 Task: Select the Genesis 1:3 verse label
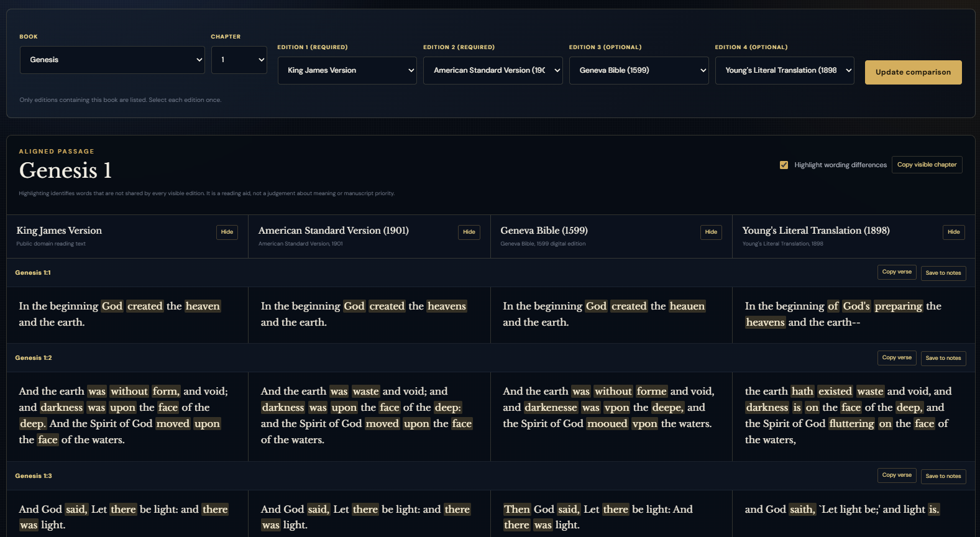pos(34,476)
